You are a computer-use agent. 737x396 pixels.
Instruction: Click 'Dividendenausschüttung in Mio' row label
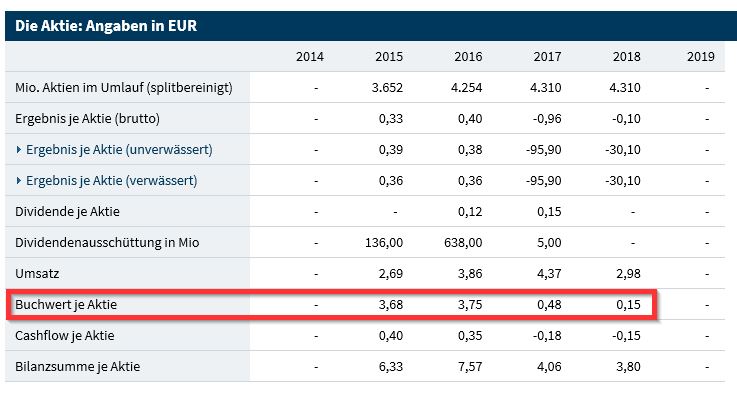coord(107,242)
